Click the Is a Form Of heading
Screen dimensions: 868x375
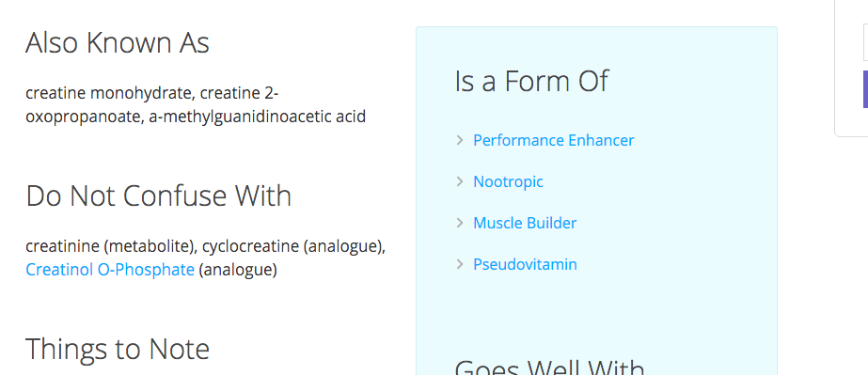click(531, 81)
